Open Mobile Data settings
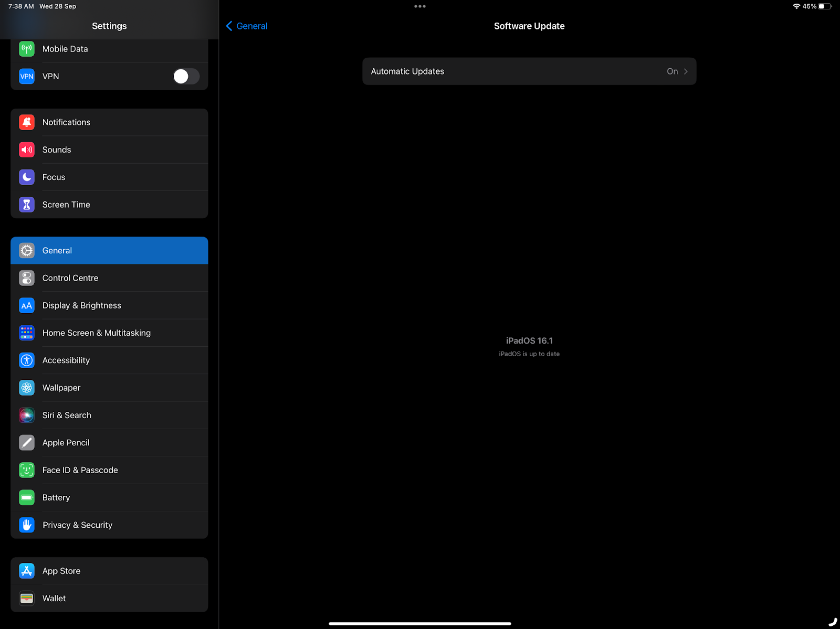 [x=109, y=49]
